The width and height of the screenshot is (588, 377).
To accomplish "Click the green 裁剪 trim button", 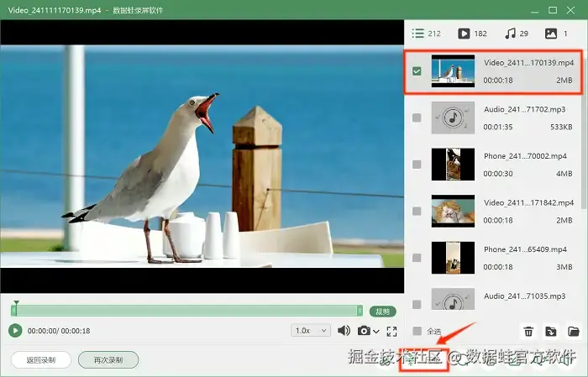I will (x=382, y=312).
